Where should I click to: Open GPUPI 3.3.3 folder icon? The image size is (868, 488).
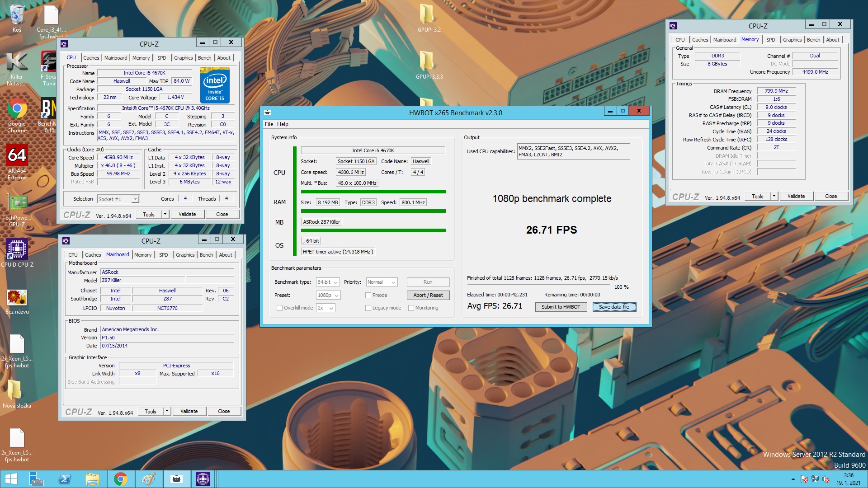click(429, 65)
